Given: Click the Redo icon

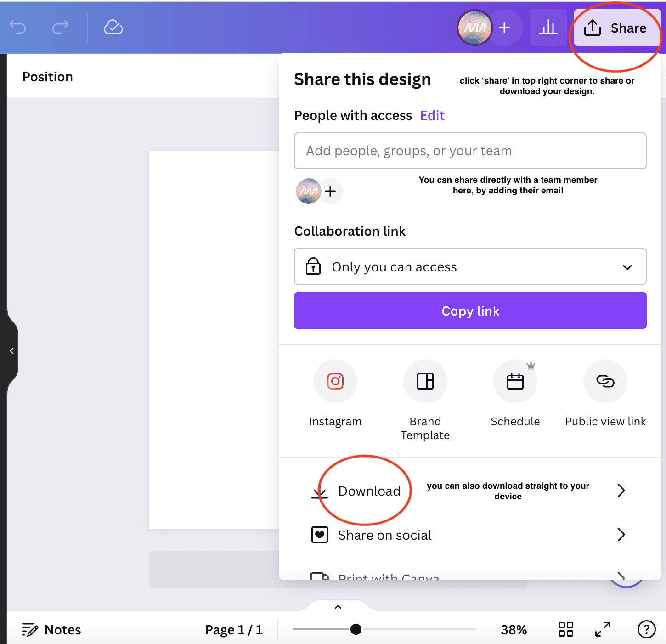Looking at the screenshot, I should point(60,28).
